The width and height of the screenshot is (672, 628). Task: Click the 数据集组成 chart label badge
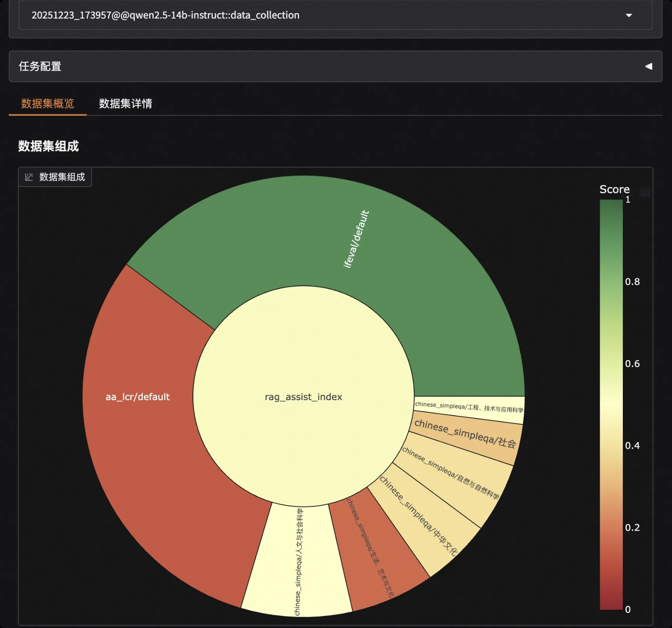pos(62,177)
